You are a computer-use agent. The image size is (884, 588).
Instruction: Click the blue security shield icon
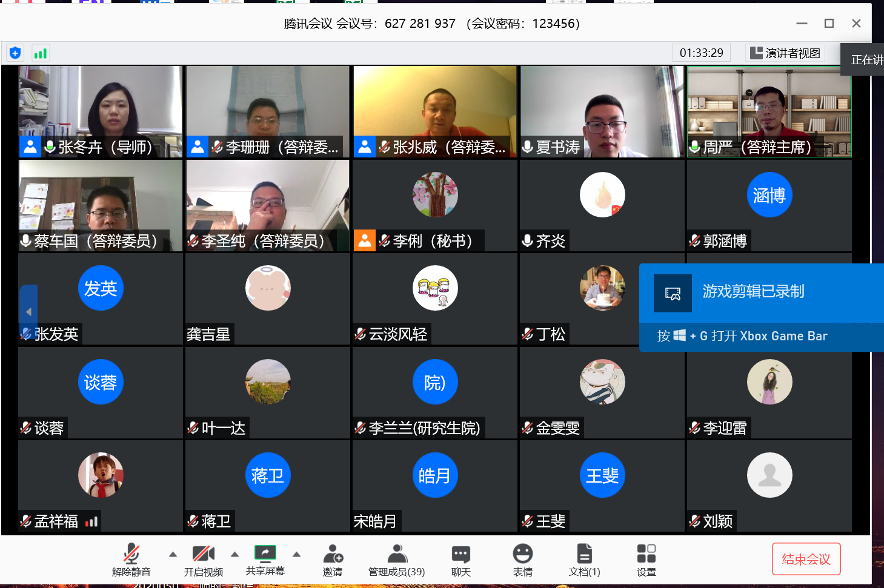(15, 53)
